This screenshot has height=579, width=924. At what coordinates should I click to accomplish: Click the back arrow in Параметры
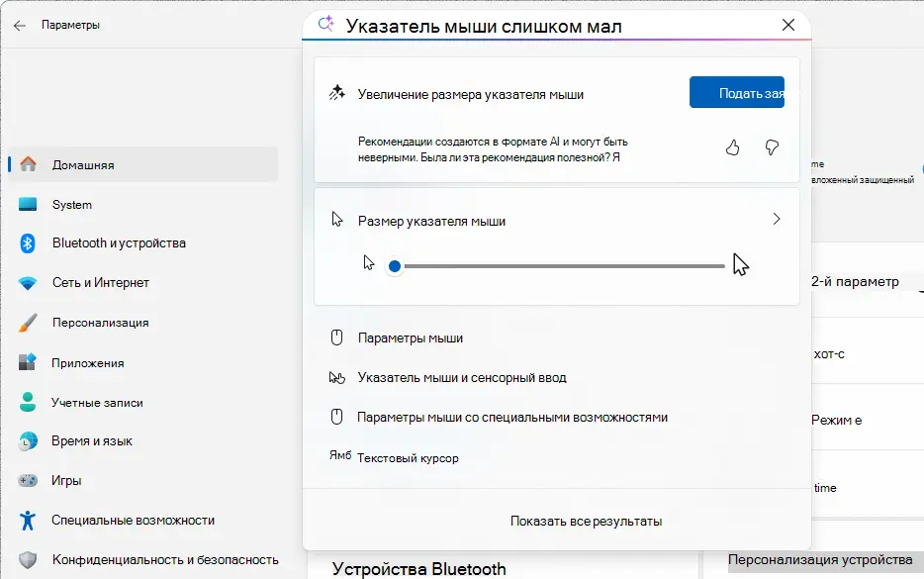coord(20,25)
